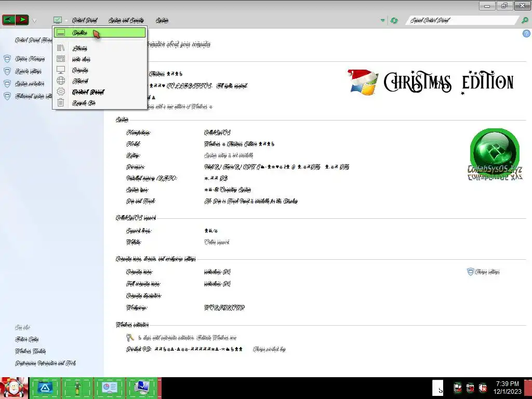Select Desktop in the dropdown menu
The image size is (532, 399).
tap(100, 33)
